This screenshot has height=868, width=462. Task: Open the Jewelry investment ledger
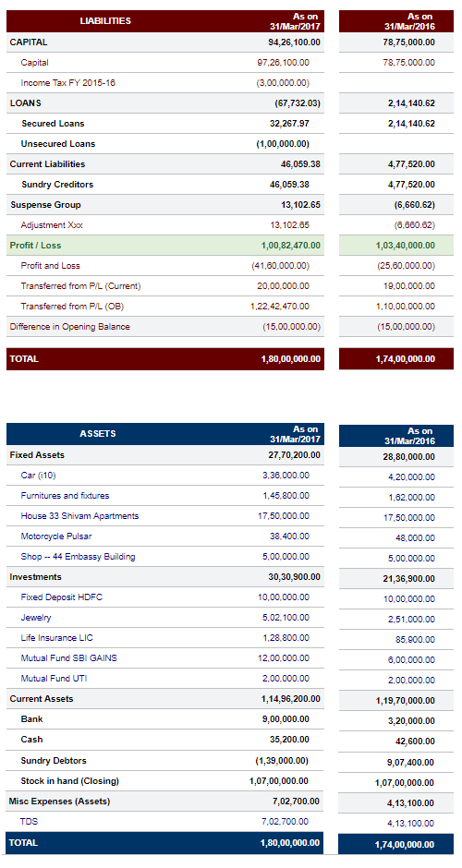(36, 618)
